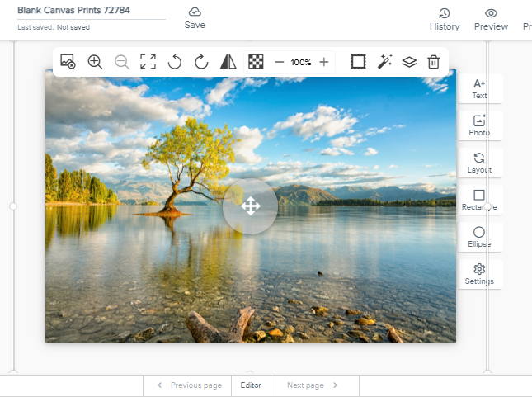Viewport: 532px width, 397px height.
Task: Open the Preview mode
Action: pos(491,19)
